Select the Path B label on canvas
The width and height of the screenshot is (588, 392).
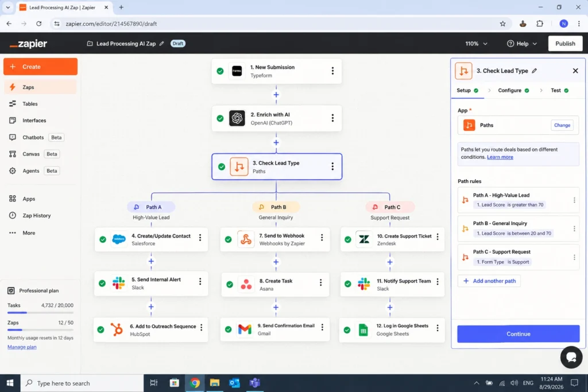click(276, 207)
